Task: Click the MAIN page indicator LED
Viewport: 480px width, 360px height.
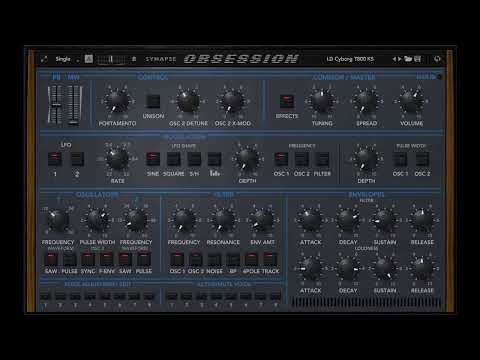Action: point(439,77)
